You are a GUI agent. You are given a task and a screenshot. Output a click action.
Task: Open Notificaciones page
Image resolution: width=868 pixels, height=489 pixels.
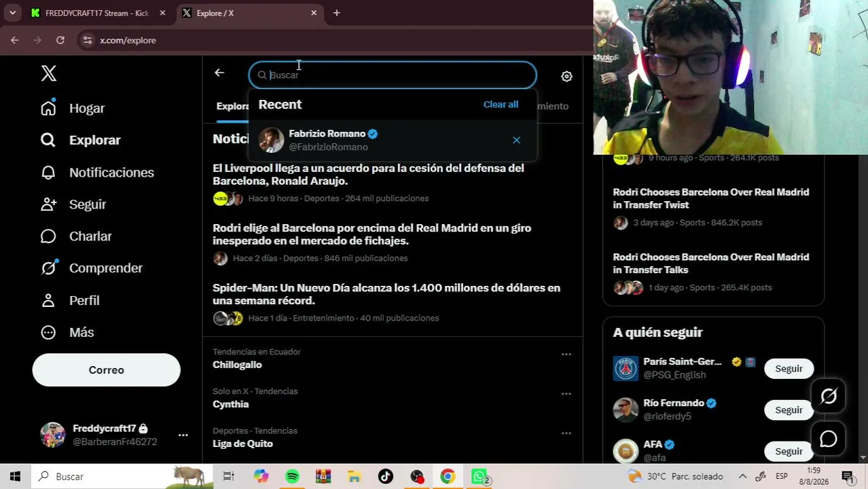pyautogui.click(x=97, y=173)
